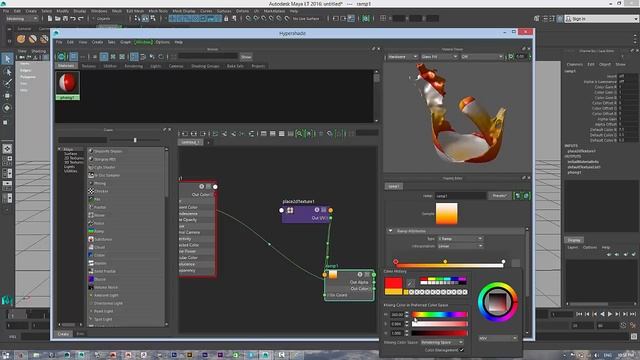Activate the Rotate tool in Maya toolbox
Screen dimensions: 640x360
7,108
